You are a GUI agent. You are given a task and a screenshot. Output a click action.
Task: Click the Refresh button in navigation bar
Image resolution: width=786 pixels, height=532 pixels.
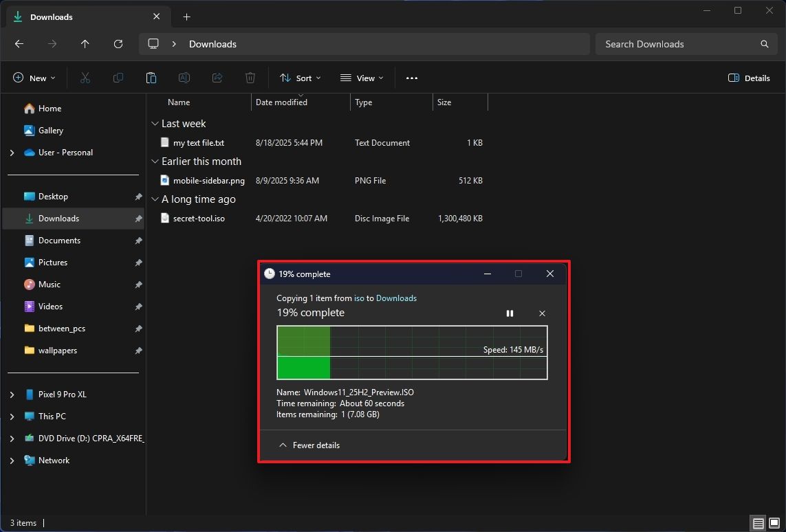118,44
